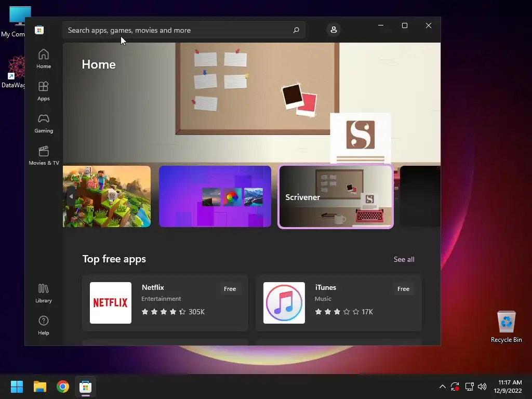Open the Library in the sidebar
This screenshot has height=399, width=532.
[x=44, y=293]
